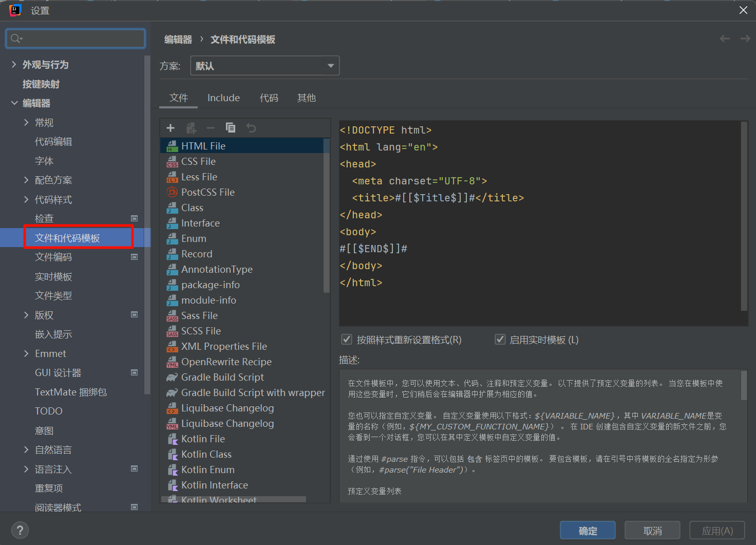Click the Less File template icon

pyautogui.click(x=173, y=177)
